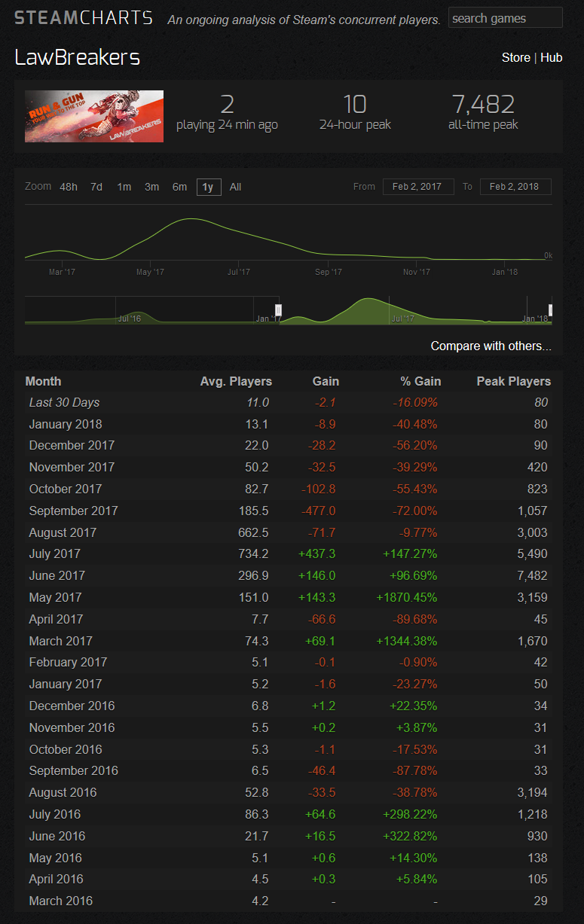
Task: Grab the left navigator range handle
Action: pyautogui.click(x=279, y=310)
